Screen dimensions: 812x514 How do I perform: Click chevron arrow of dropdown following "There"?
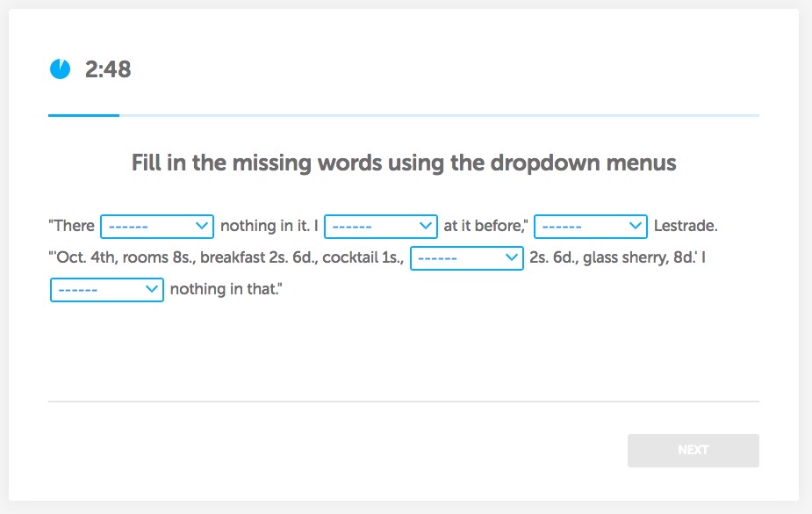[x=202, y=227]
